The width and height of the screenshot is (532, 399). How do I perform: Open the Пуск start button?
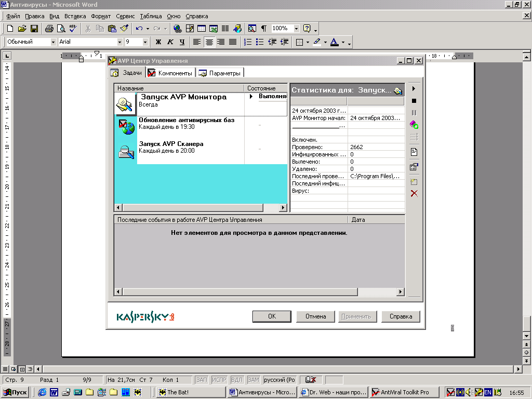[x=16, y=392]
